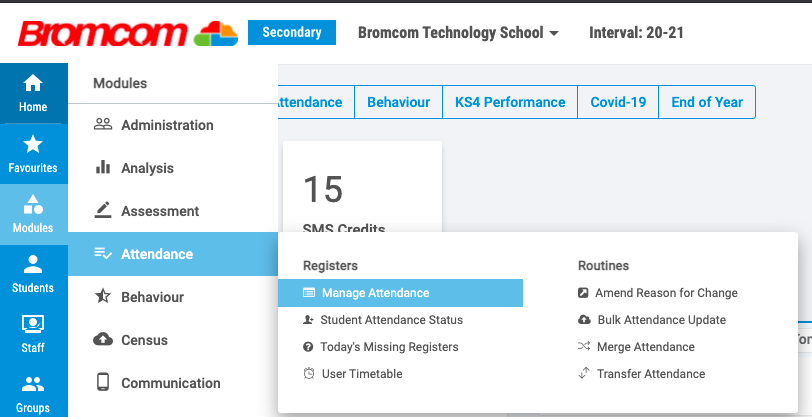Open Student Attendance Status link
The height and width of the screenshot is (417, 812).
[392, 320]
